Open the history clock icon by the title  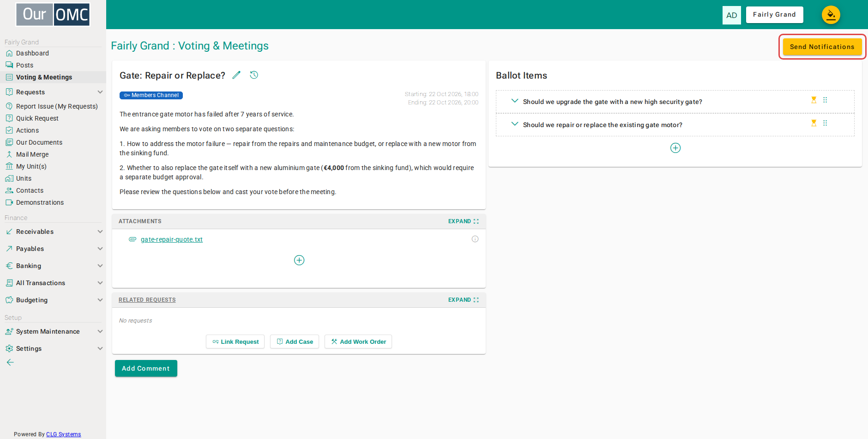pyautogui.click(x=254, y=75)
